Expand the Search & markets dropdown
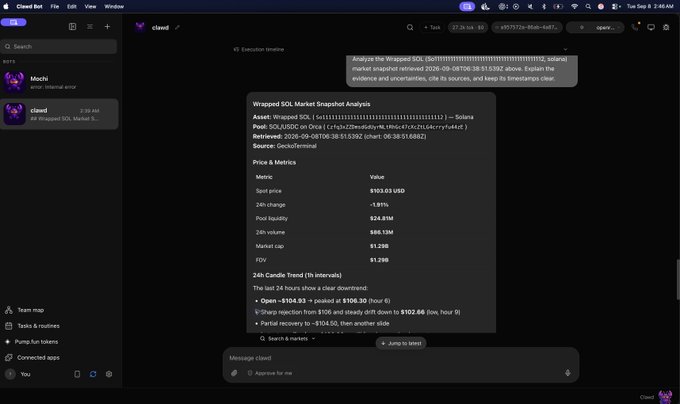This screenshot has height=404, width=680. coord(287,339)
